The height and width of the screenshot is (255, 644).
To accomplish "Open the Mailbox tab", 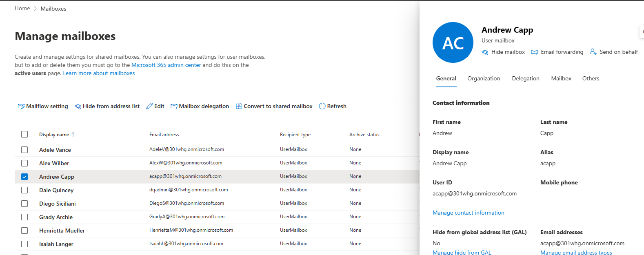I will point(561,78).
